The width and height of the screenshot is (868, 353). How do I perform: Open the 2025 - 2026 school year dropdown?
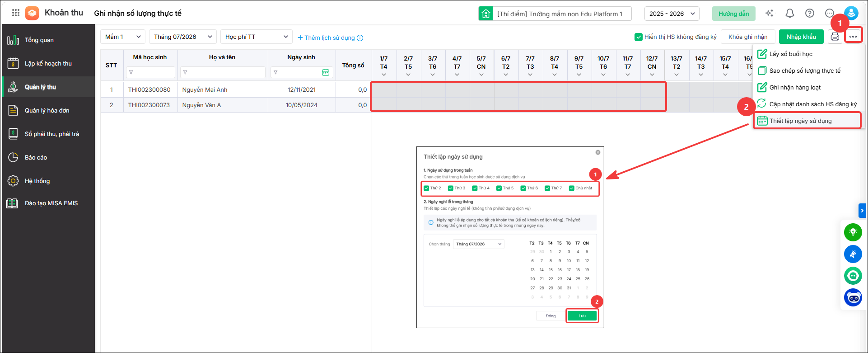pos(672,14)
